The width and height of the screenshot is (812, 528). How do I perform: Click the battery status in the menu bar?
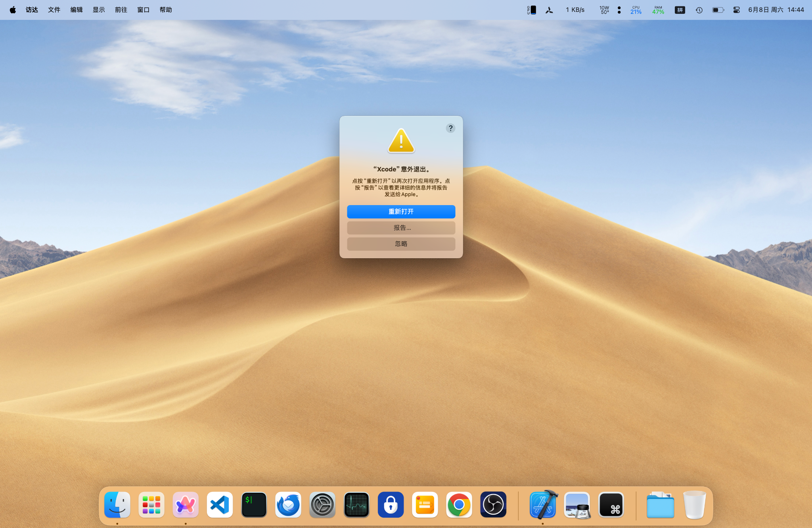[x=718, y=10]
